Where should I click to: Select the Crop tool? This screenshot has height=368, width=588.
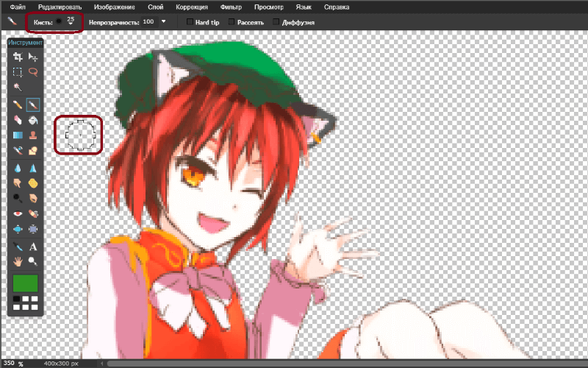[18, 57]
